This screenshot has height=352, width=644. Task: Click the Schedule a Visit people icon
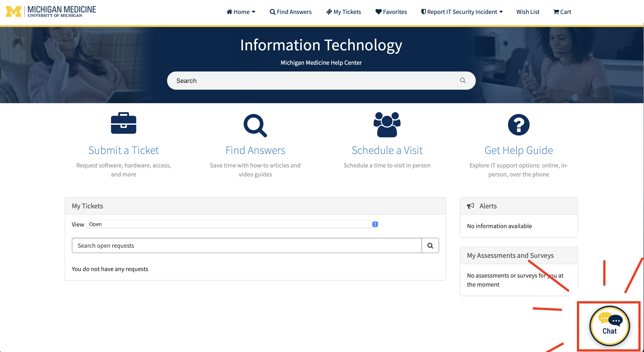coord(387,125)
